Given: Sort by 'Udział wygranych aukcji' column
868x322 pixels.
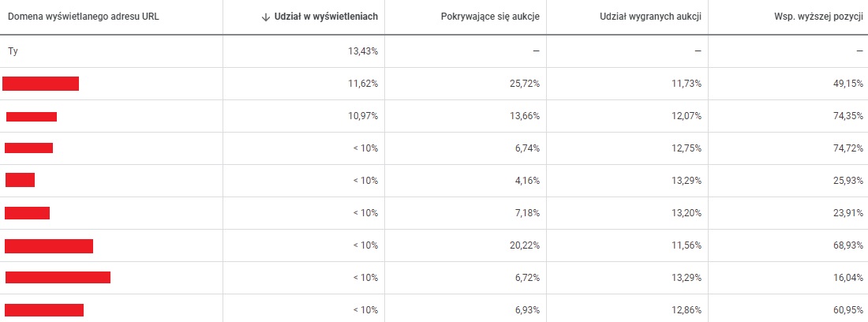Looking at the screenshot, I should coord(651,17).
